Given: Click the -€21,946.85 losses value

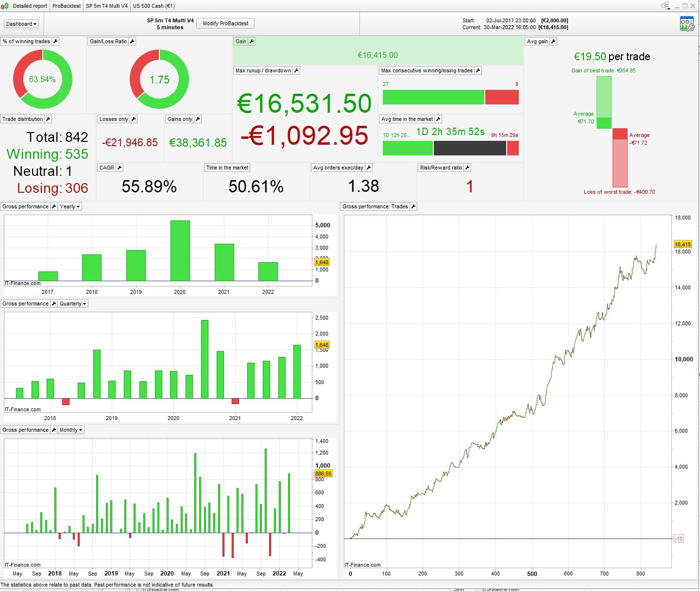Looking at the screenshot, I should coord(130,143).
